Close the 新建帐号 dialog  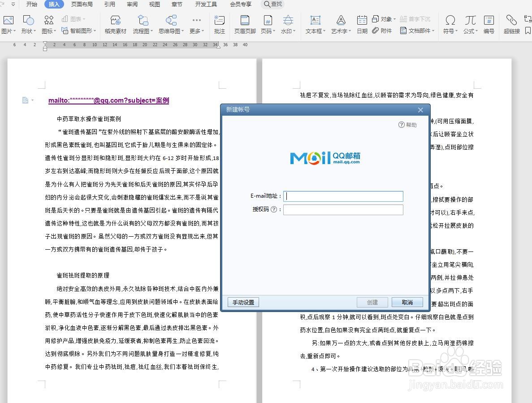(420, 110)
